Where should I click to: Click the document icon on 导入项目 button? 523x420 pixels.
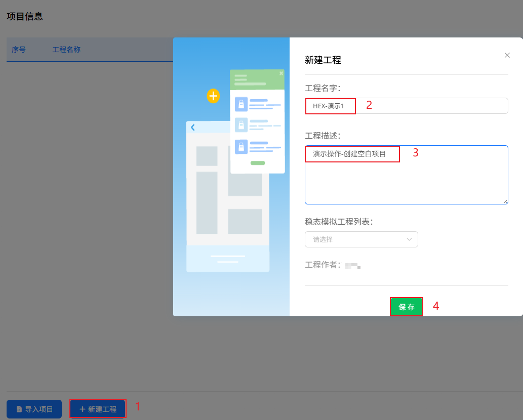pyautogui.click(x=19, y=409)
